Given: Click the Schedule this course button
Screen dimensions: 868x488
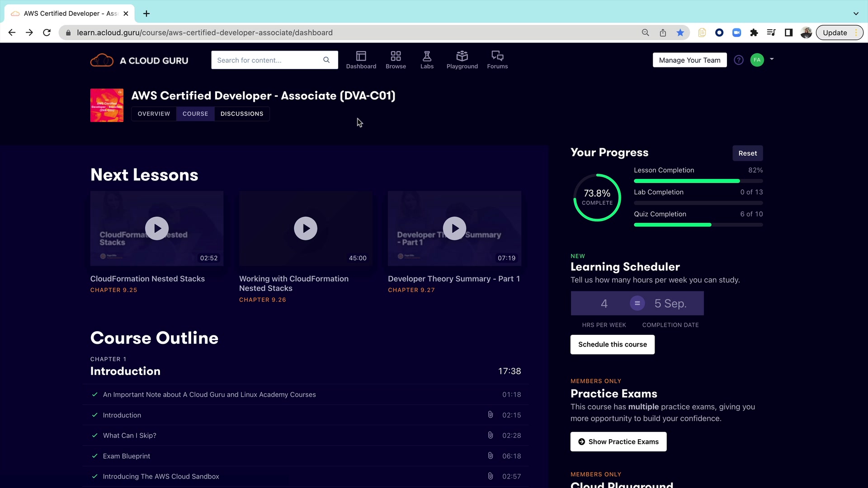Looking at the screenshot, I should tap(612, 344).
